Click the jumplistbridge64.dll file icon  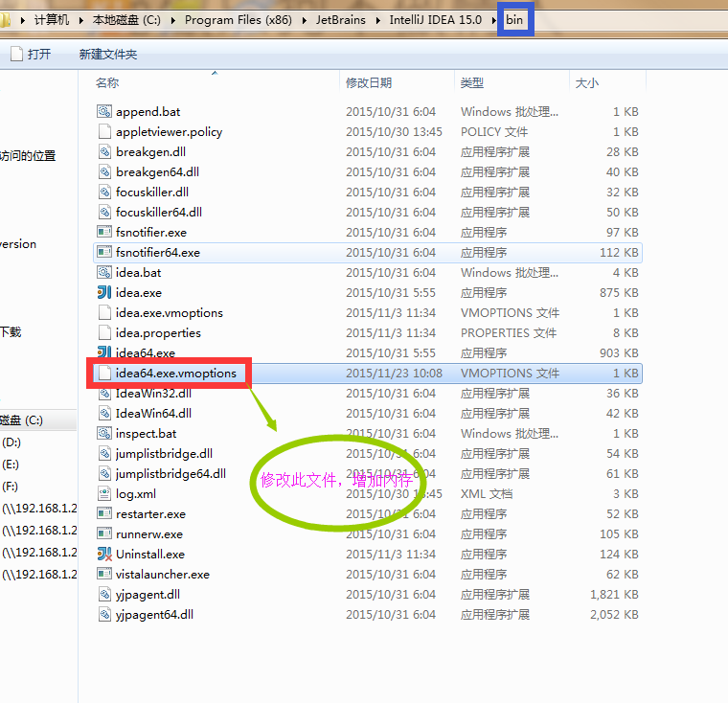pos(104,474)
